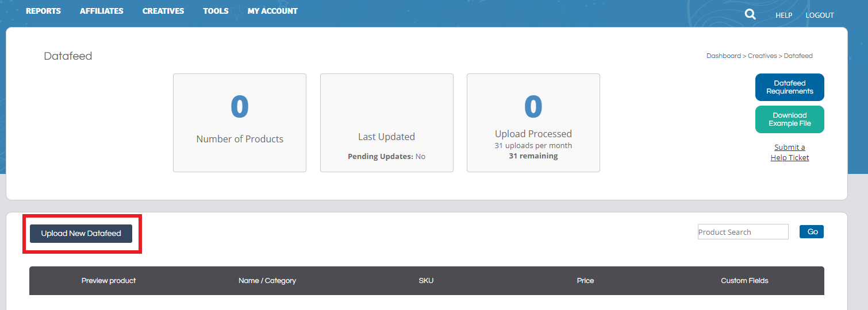This screenshot has width=868, height=310.
Task: Open the Tools menu
Action: click(x=216, y=11)
